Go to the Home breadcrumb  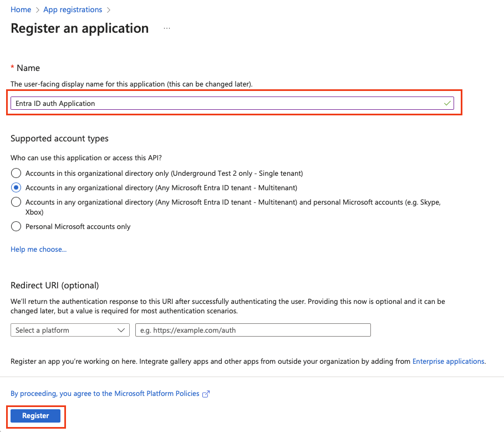pos(21,10)
